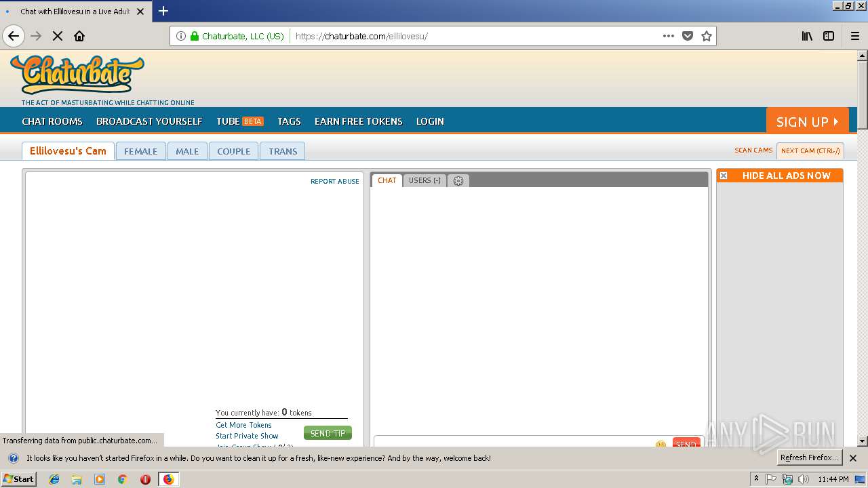Open the TUBE beta section
The height and width of the screenshot is (488, 868).
coord(240,121)
